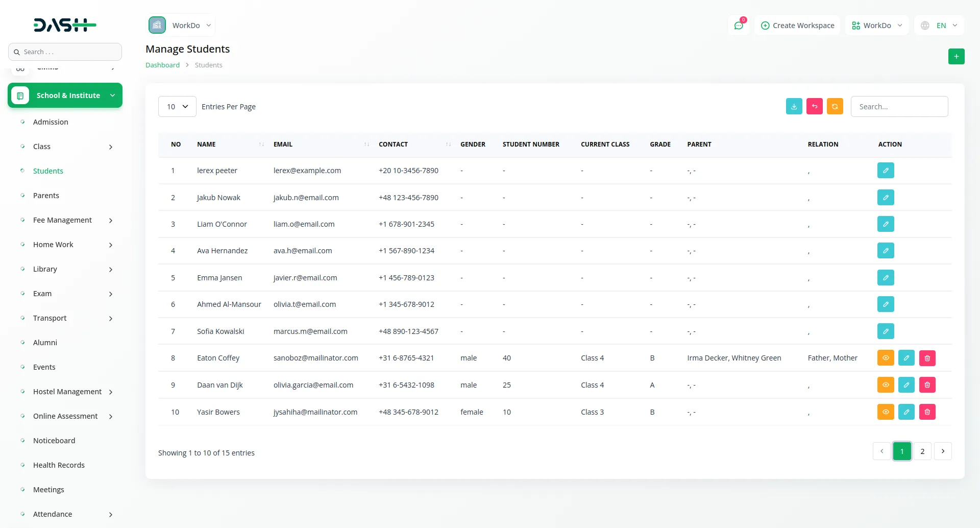Click the DASH logo
Viewport: 980px width, 528px height.
65,25
